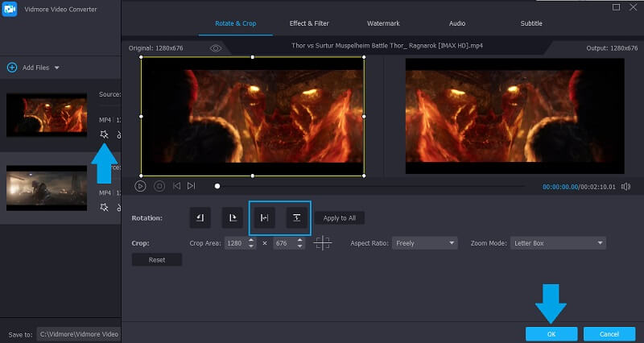Click the Apply to All button
This screenshot has width=644, height=343.
pos(340,217)
